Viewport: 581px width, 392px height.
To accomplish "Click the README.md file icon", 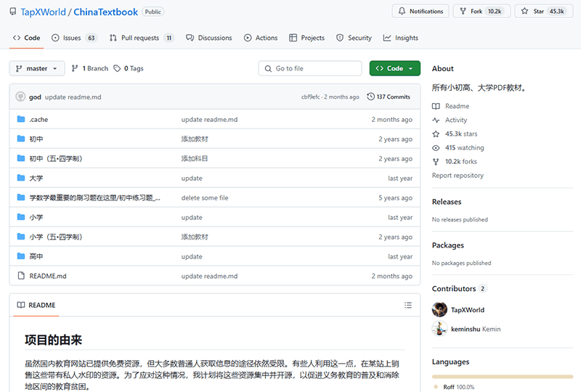I will (21, 276).
